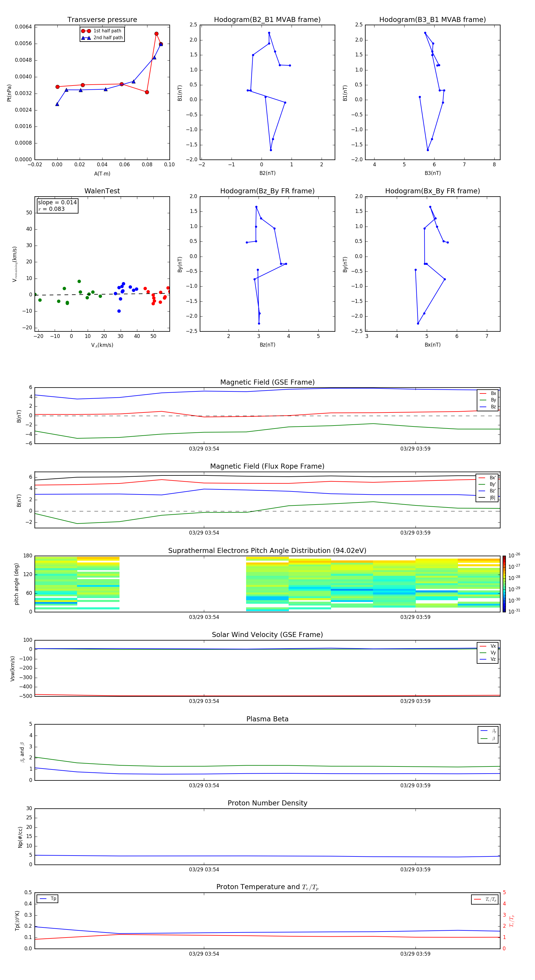The image size is (535, 980).
Task: Click the pitch angle colorbar
Action: pos(504,584)
